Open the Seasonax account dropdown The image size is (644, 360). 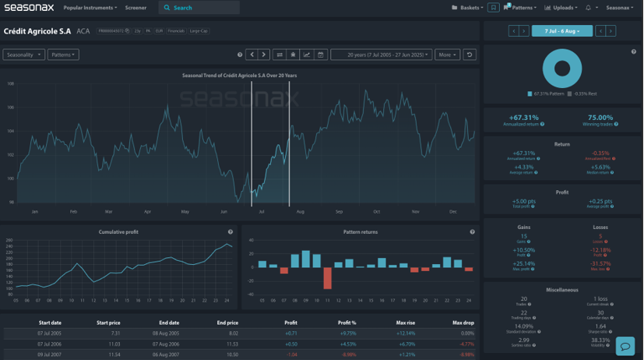click(x=620, y=7)
